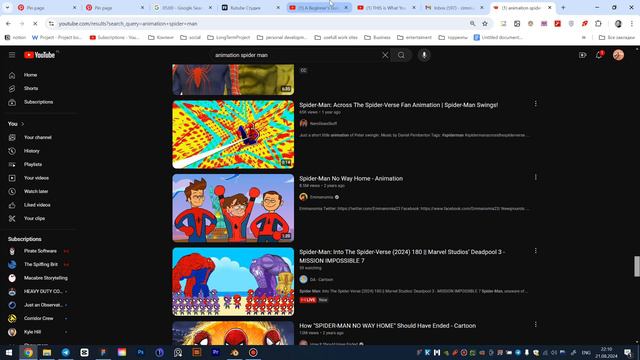Open Your channel in the sidebar
The width and height of the screenshot is (640, 360).
click(39, 138)
